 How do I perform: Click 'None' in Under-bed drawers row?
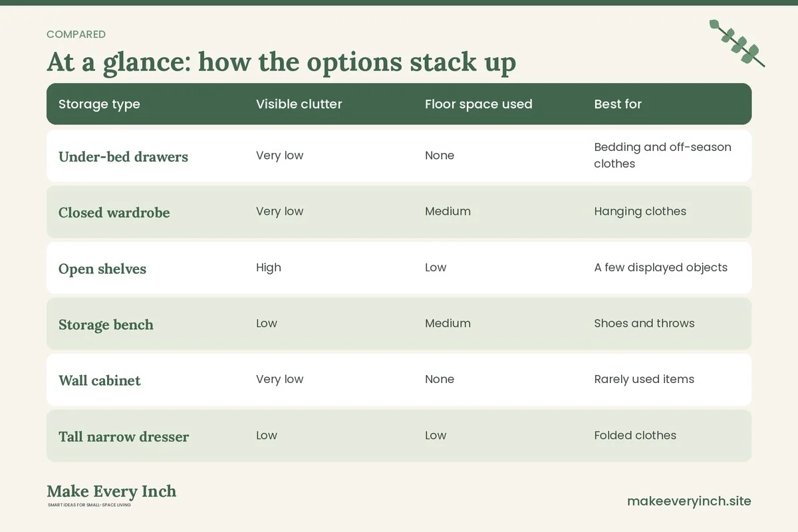click(x=440, y=156)
